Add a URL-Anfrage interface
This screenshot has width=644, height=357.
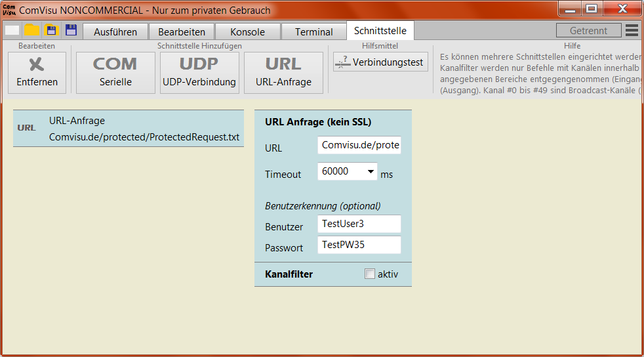tap(283, 73)
